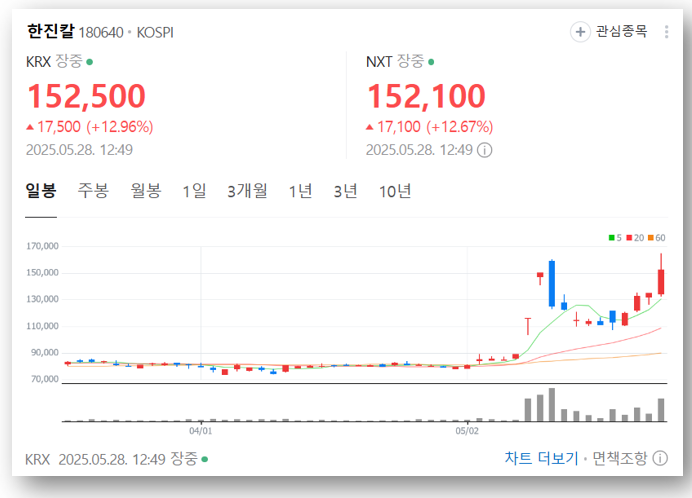692x498 pixels.
Task: Select the 일봉 daily chart tab
Action: point(41,191)
